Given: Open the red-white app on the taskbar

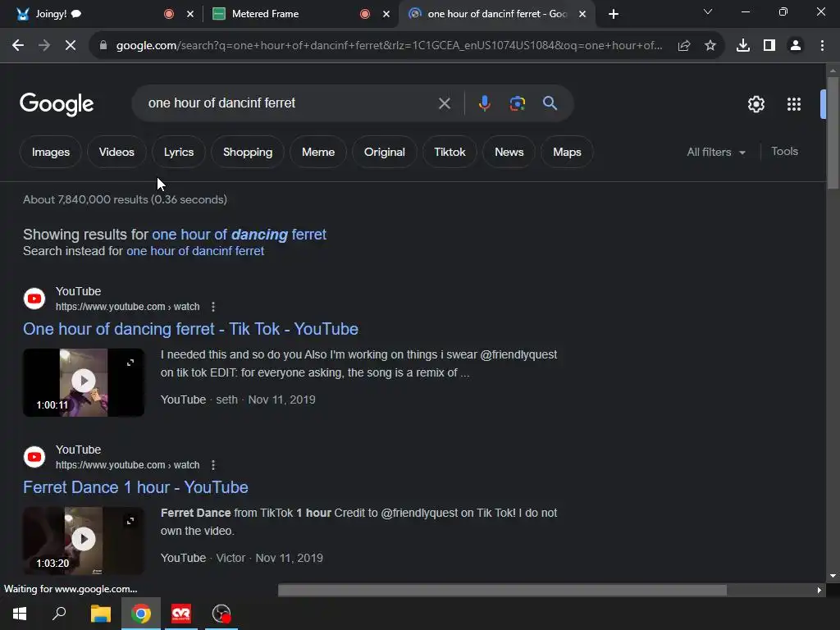Looking at the screenshot, I should 181,614.
